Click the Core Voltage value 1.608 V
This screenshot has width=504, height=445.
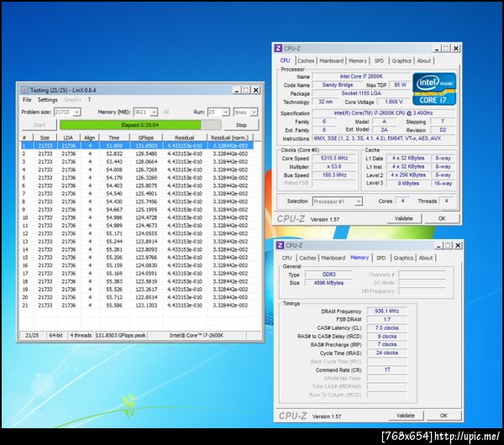tap(394, 102)
